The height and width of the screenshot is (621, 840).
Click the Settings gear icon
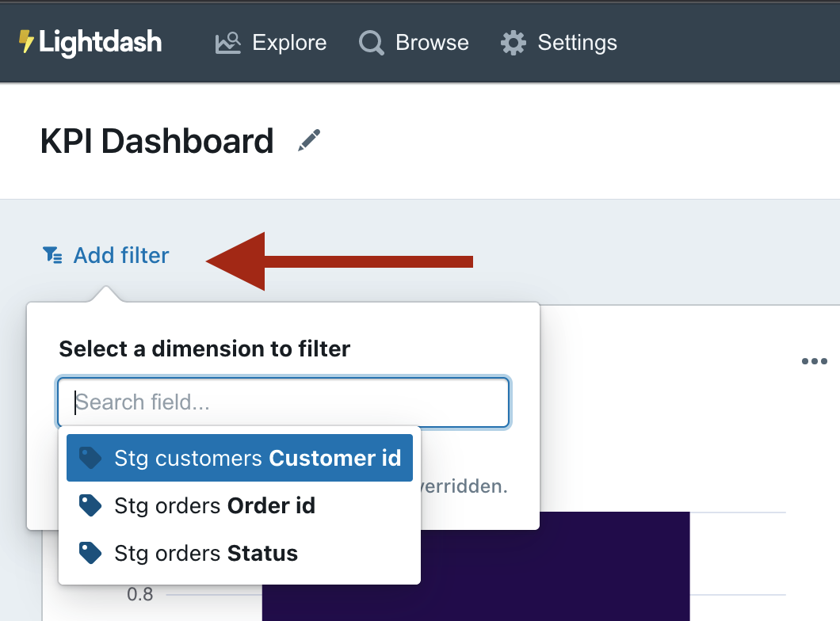(514, 43)
